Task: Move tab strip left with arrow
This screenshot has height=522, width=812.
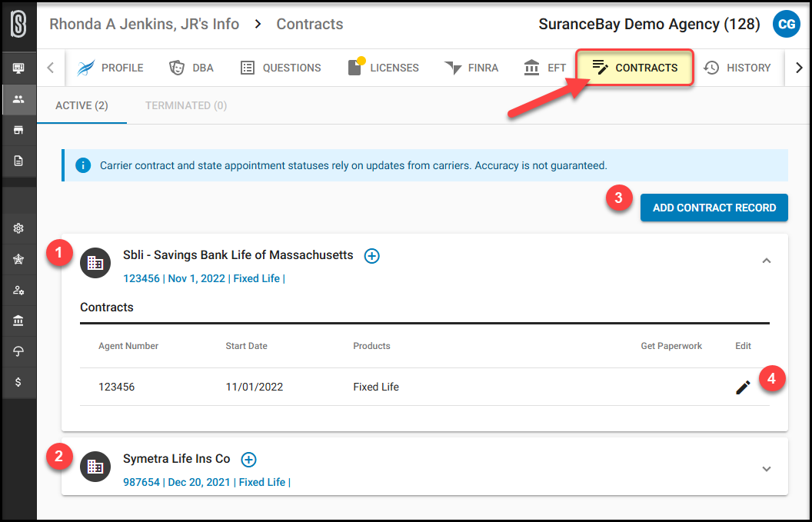Action: tap(51, 68)
